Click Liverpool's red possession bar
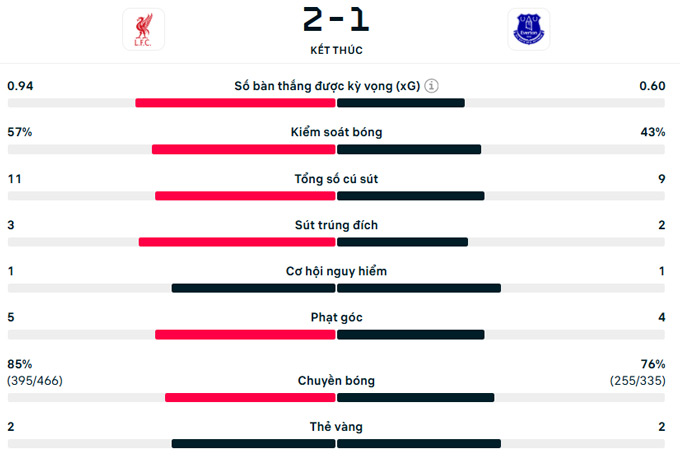 coord(243,150)
